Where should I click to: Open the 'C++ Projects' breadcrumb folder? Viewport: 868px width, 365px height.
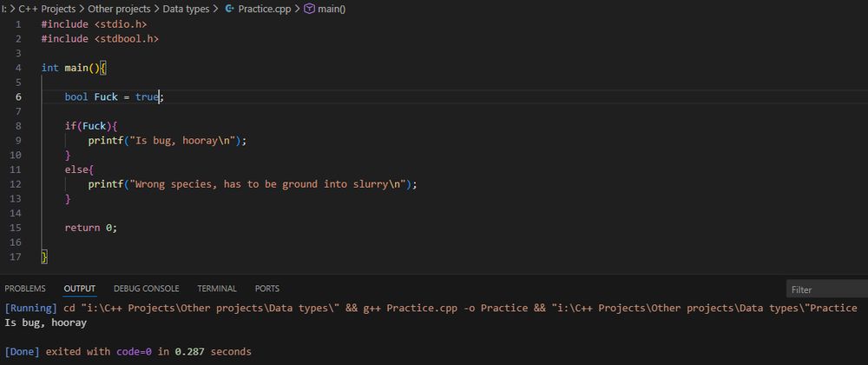(x=47, y=9)
